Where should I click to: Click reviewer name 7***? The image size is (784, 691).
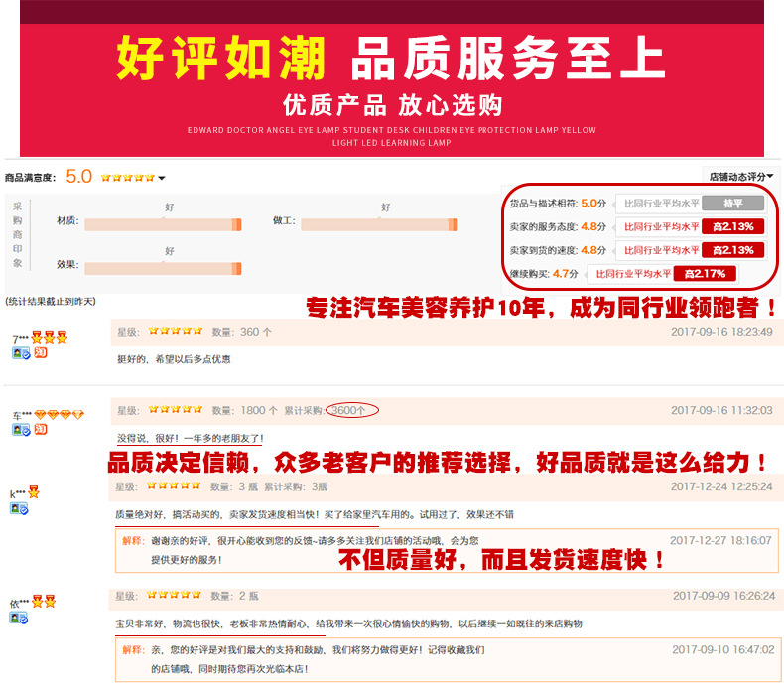[20, 340]
